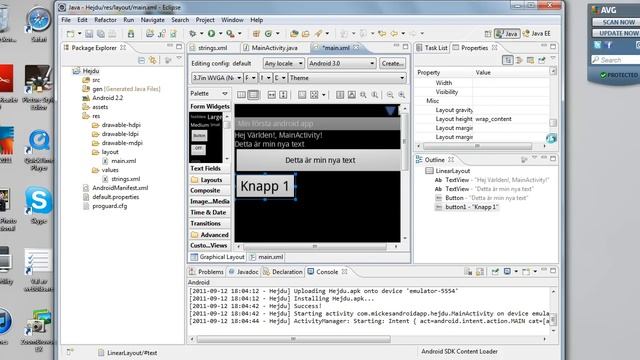
Task: Open the Problems view tab
Action: click(207, 271)
